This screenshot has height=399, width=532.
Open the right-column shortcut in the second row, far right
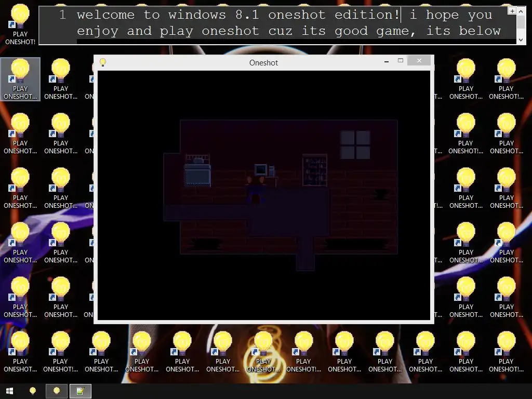[506, 134]
